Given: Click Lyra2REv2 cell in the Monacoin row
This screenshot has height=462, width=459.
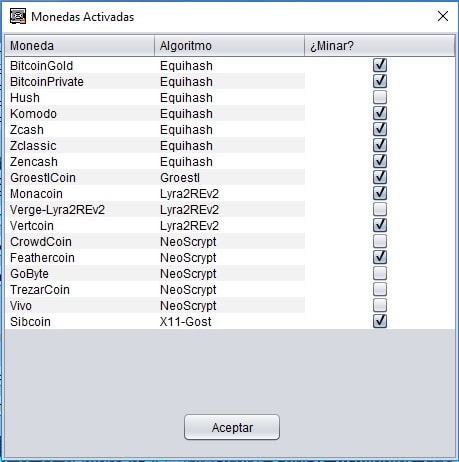Looking at the screenshot, I should (x=229, y=194).
